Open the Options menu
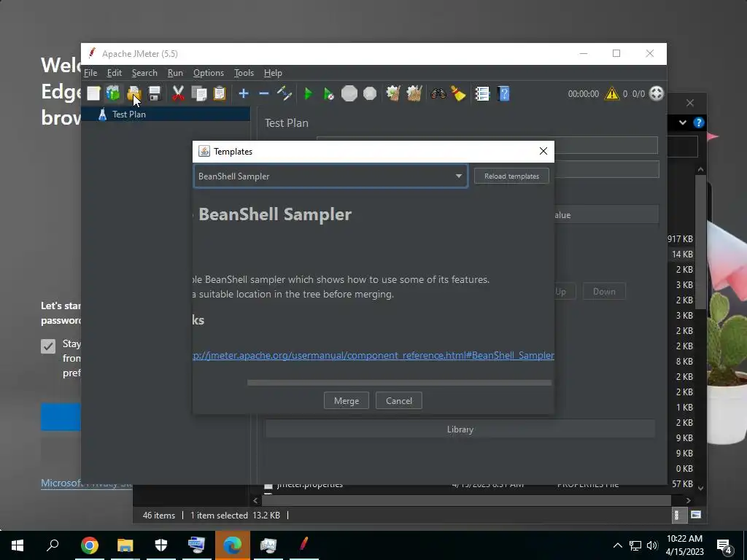 208,73
